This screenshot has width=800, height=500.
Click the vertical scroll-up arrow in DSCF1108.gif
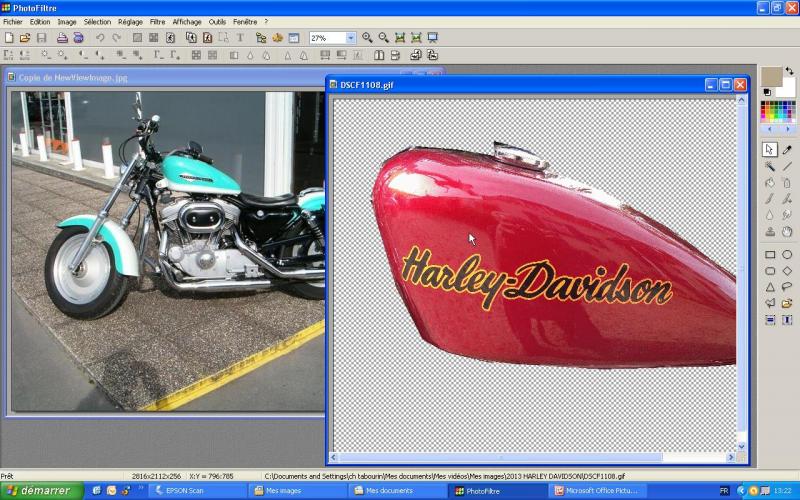(x=741, y=101)
